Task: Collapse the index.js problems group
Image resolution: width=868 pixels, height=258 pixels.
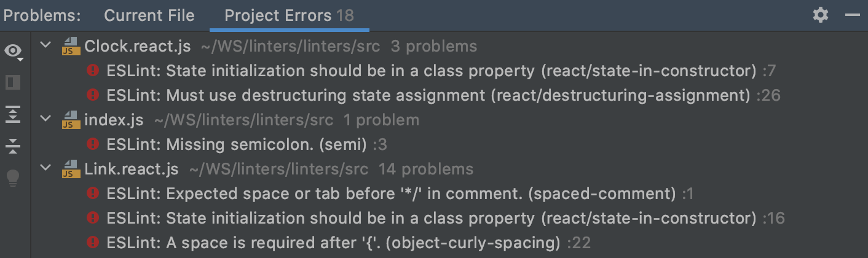Action: click(45, 120)
